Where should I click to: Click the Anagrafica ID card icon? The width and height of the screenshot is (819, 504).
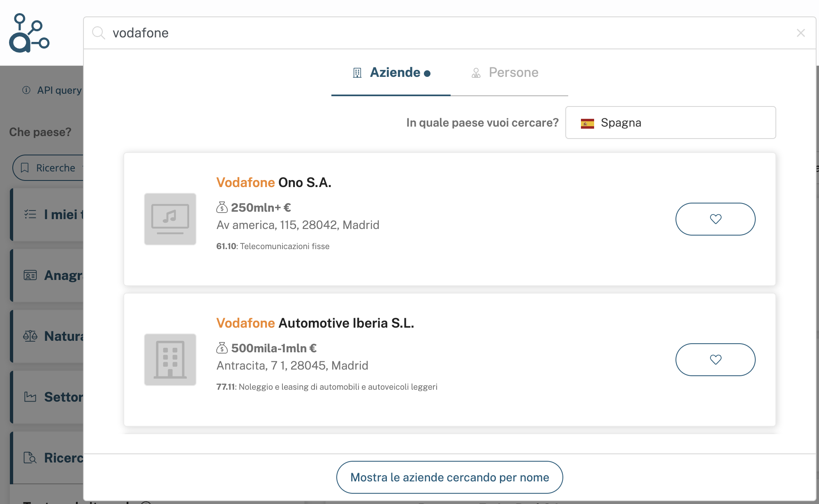(30, 275)
